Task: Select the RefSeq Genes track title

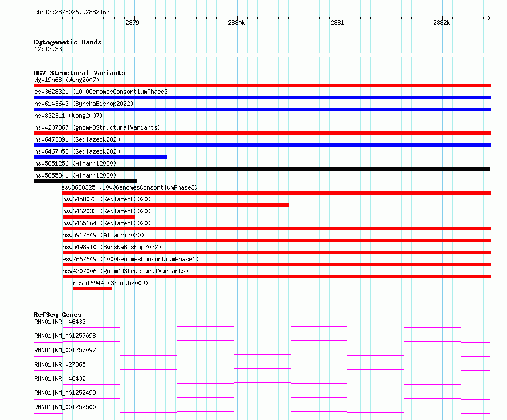Action: tap(58, 315)
